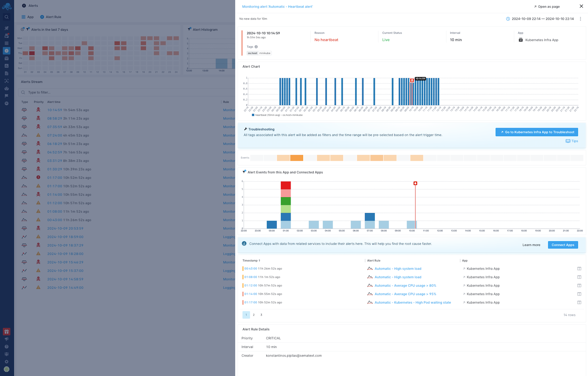Open the bar chart icon in sidebar
This screenshot has width=588, height=376.
[x=7, y=66]
